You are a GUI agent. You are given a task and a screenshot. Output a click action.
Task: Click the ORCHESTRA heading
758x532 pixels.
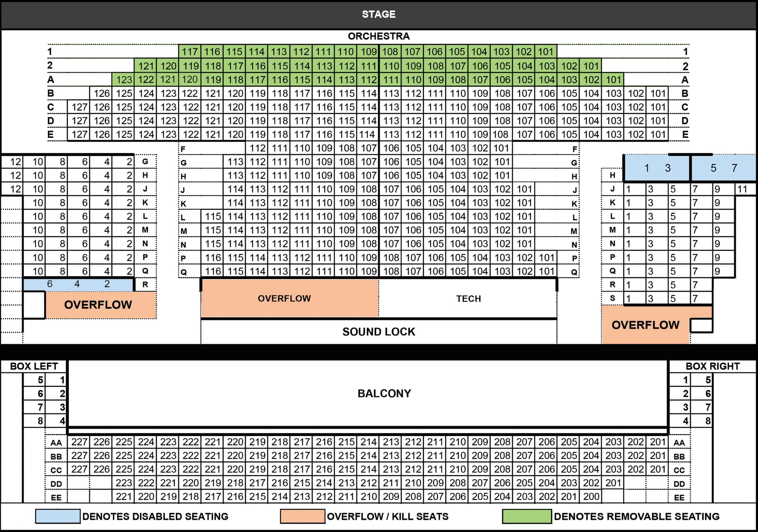[x=379, y=36]
